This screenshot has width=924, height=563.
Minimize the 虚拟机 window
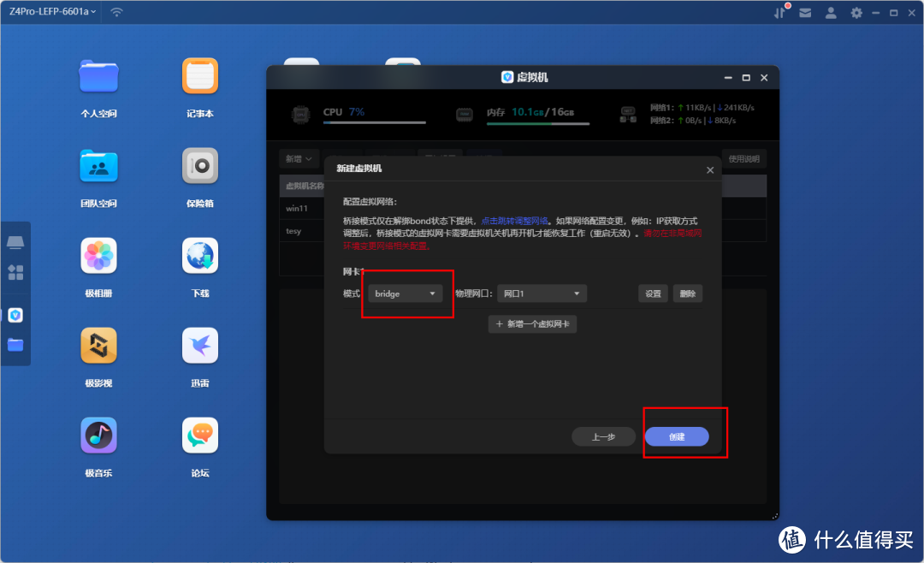pos(728,78)
